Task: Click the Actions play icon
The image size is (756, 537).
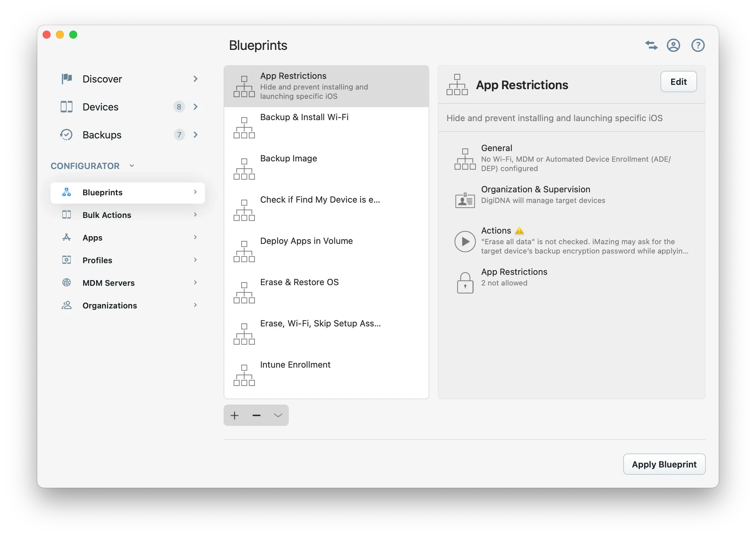Action: click(x=465, y=242)
